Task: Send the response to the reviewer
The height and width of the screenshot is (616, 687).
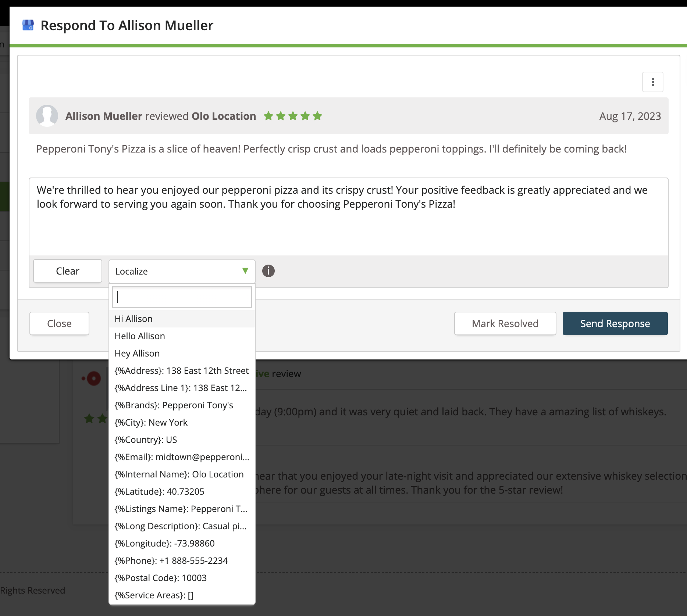Action: 615,323
